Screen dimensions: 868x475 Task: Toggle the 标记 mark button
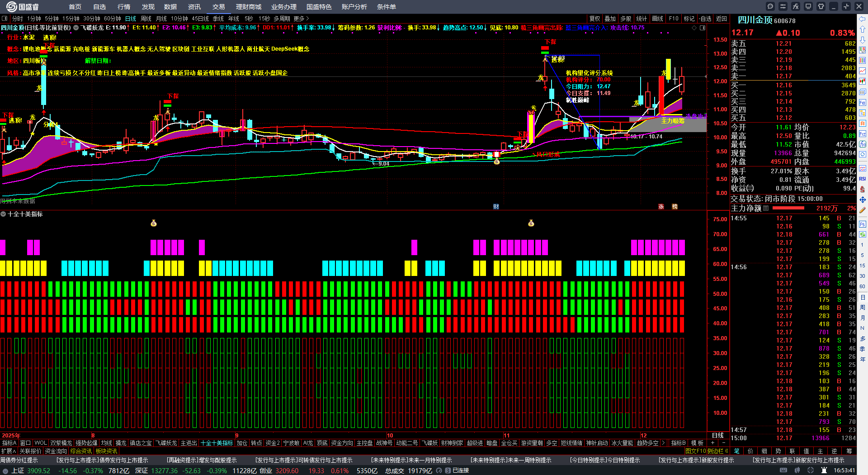point(689,19)
